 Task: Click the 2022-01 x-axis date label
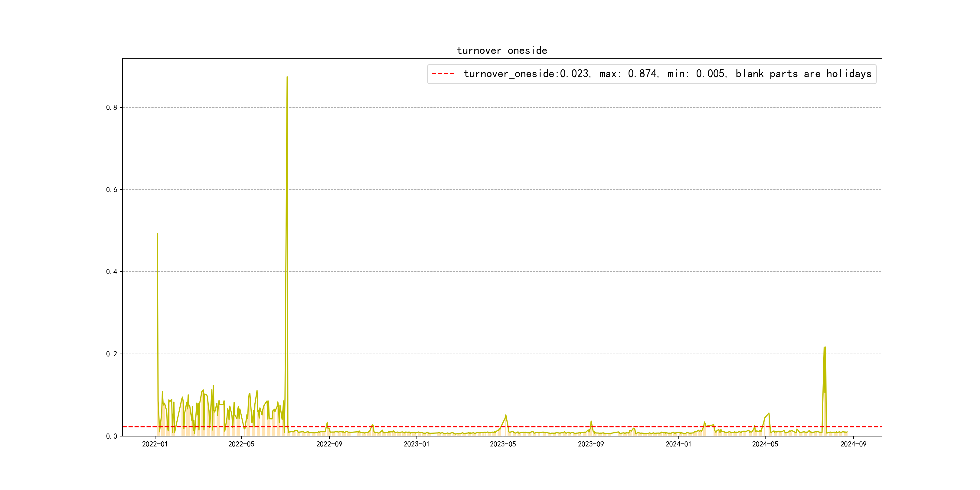click(x=155, y=444)
